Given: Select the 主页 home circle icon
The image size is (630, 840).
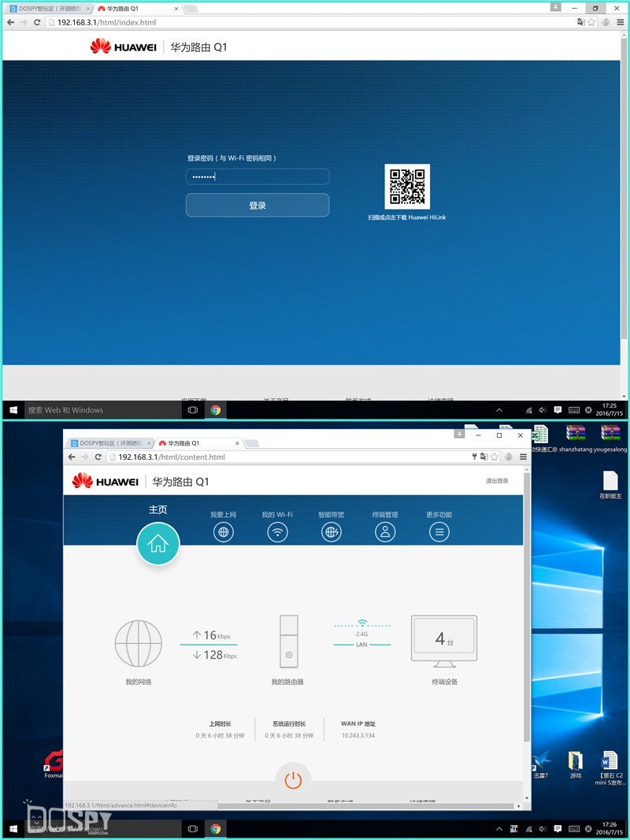Looking at the screenshot, I should [x=158, y=544].
